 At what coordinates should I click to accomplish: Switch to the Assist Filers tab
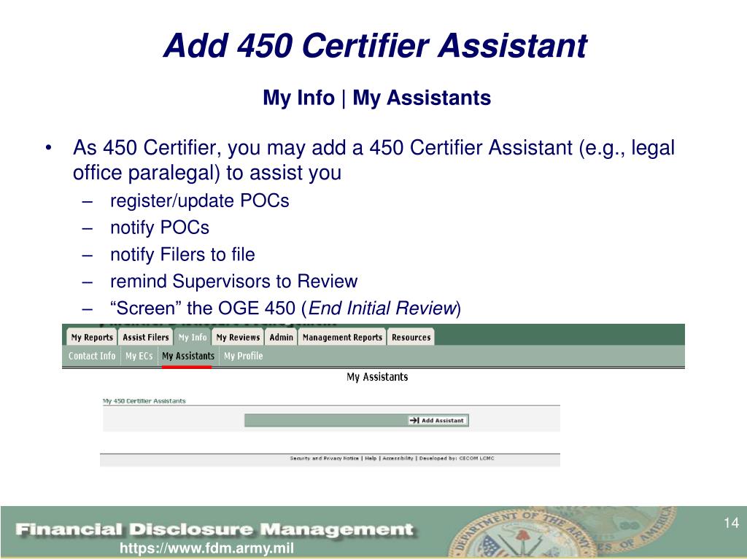point(146,337)
